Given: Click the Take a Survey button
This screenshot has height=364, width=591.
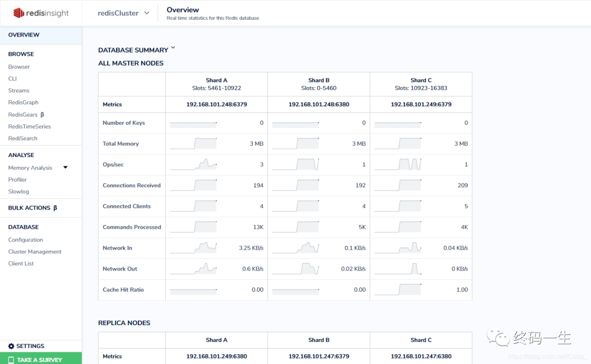Looking at the screenshot, I should click(40, 359).
